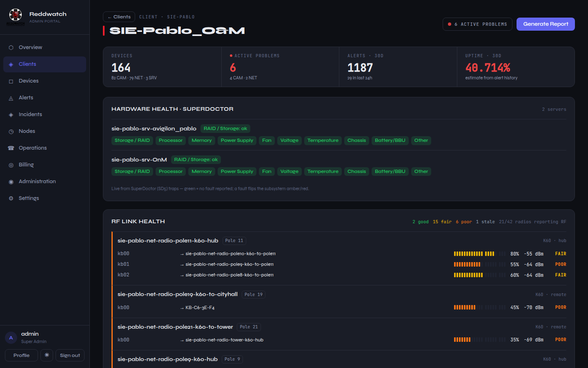This screenshot has width=588, height=368.
Task: Select the Alerts 30D stat card
Action: pyautogui.click(x=398, y=67)
